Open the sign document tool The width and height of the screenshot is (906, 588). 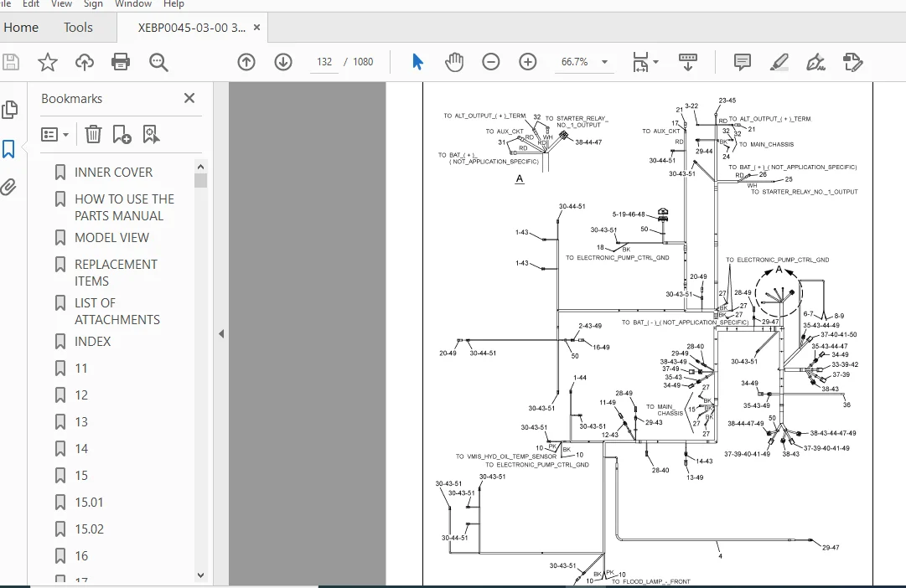(x=815, y=62)
